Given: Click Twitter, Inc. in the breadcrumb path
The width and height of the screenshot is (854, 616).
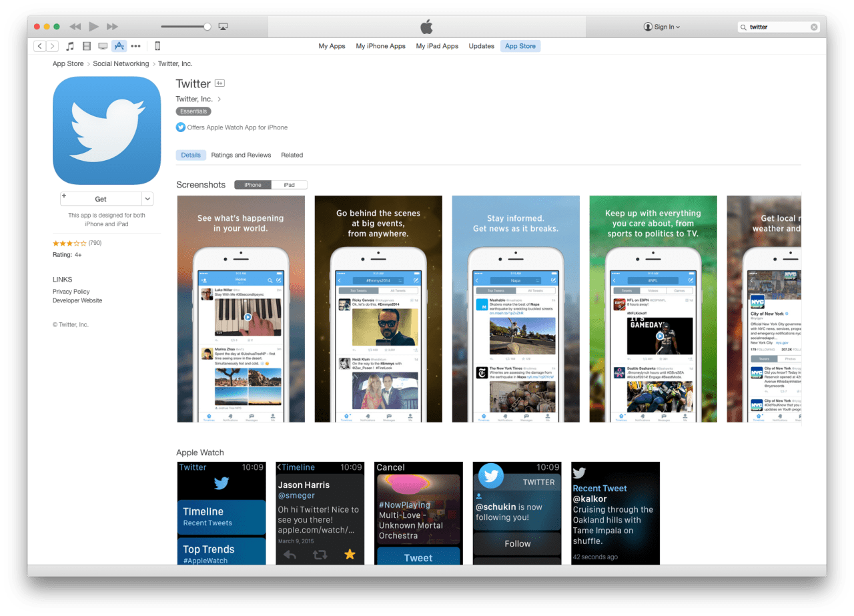Looking at the screenshot, I should (x=175, y=64).
